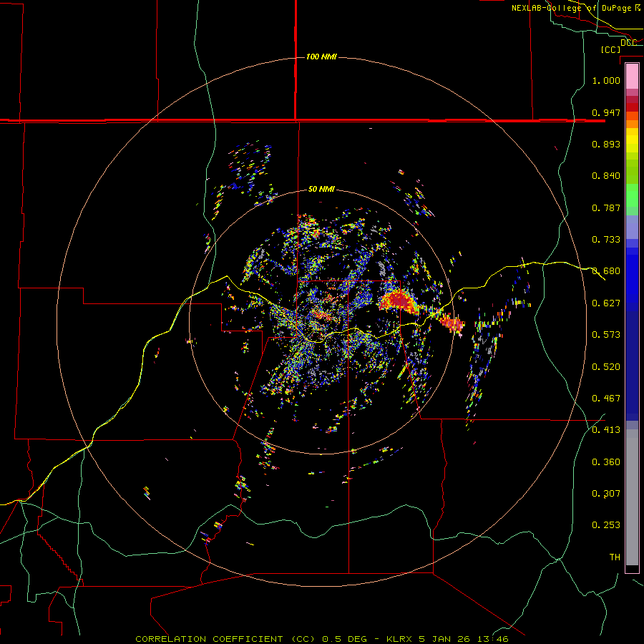Image resolution: width=644 pixels, height=644 pixels.
Task: Select the 0.627 legend value
Action: [606, 303]
